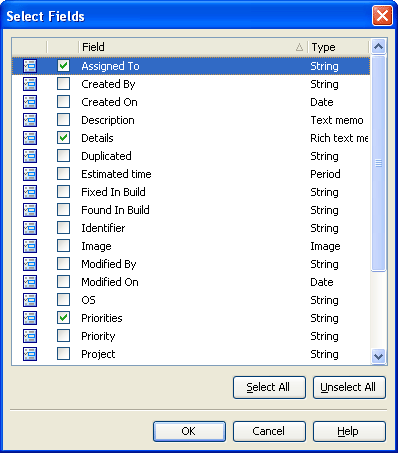Click the Select All button
Viewport: 398px width, 453px height.
pos(269,387)
